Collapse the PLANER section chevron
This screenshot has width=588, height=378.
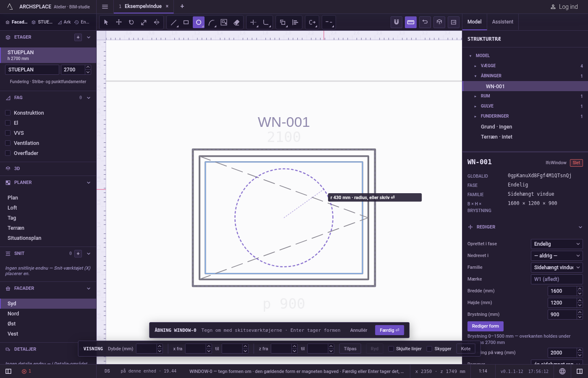(x=89, y=183)
